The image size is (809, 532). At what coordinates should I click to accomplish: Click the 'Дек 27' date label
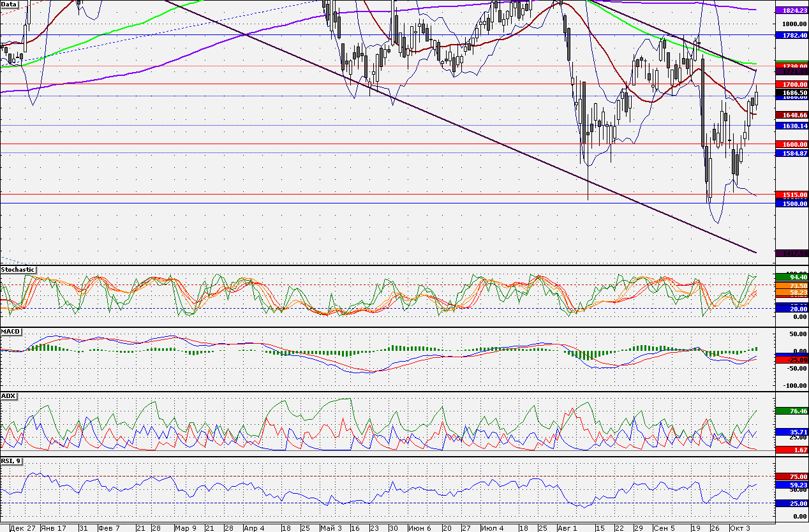23,528
